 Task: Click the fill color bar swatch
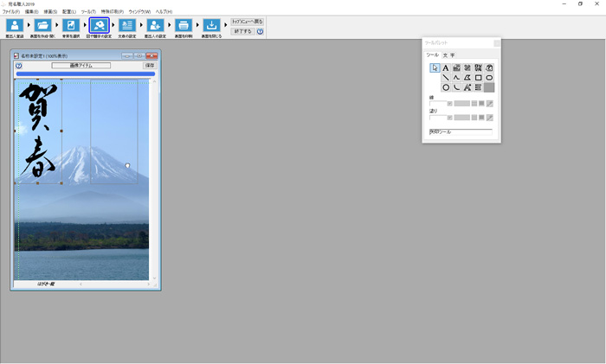pyautogui.click(x=461, y=118)
